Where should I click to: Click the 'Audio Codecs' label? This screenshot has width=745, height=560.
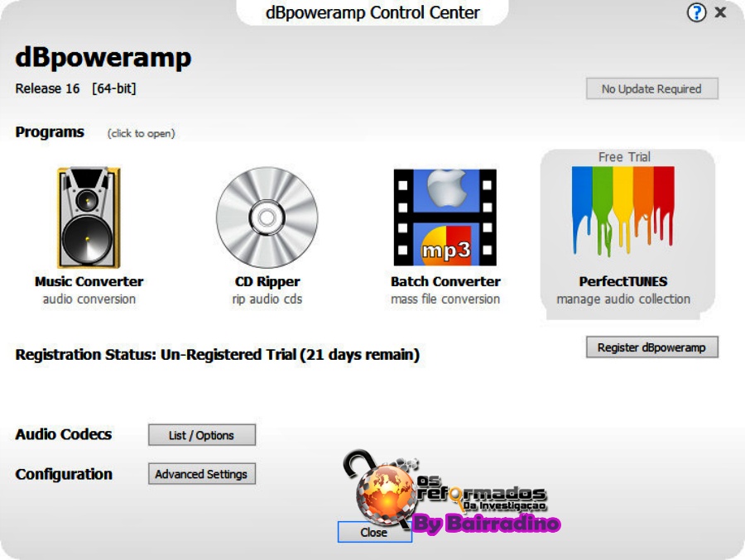63,434
